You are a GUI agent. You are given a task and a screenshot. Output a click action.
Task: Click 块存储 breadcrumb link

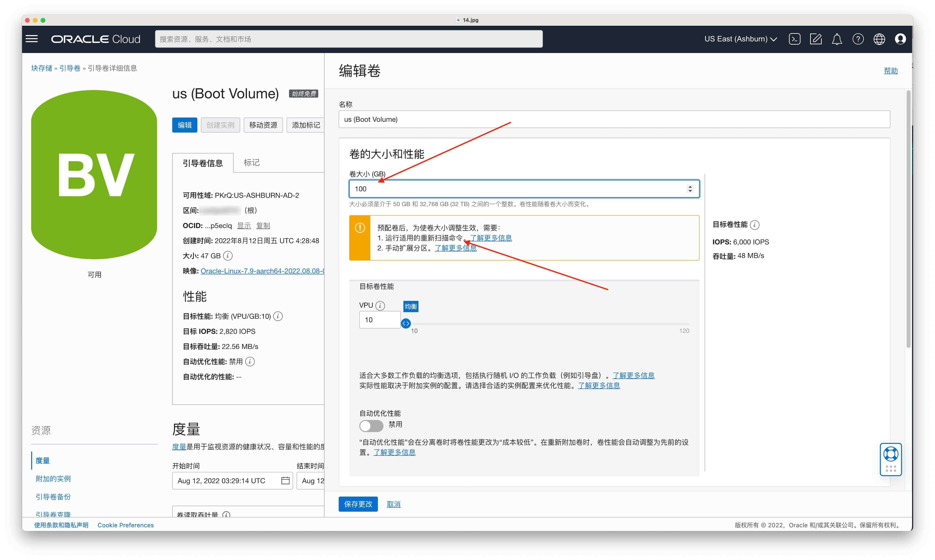pyautogui.click(x=41, y=68)
